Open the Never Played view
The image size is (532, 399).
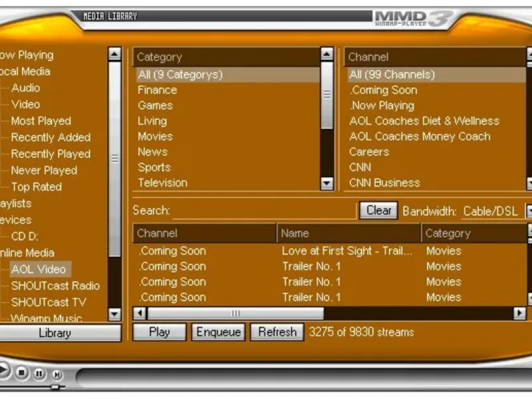pyautogui.click(x=44, y=170)
